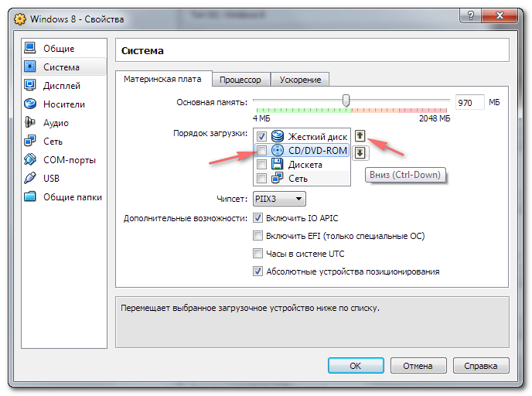Open the Дисплей settings category

63,86
